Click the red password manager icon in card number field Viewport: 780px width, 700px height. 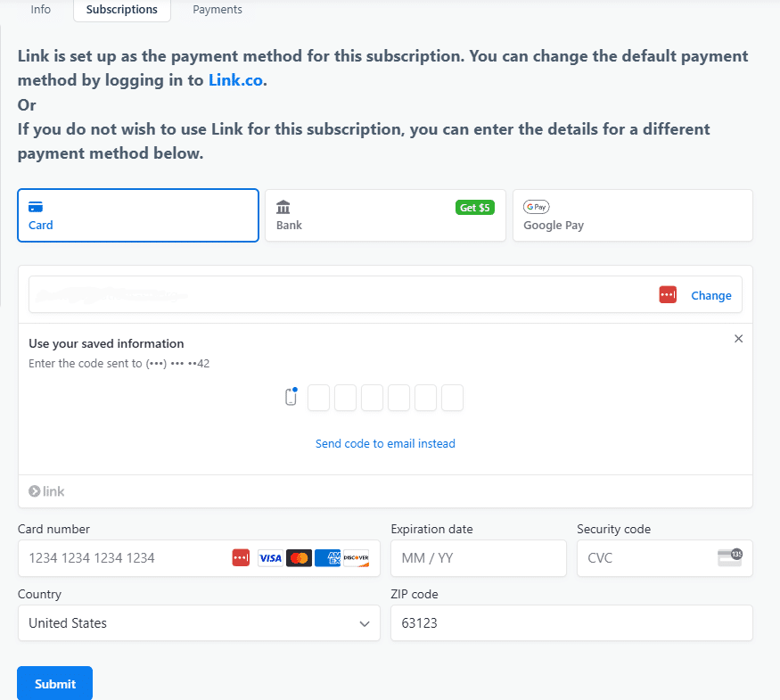pyautogui.click(x=241, y=558)
